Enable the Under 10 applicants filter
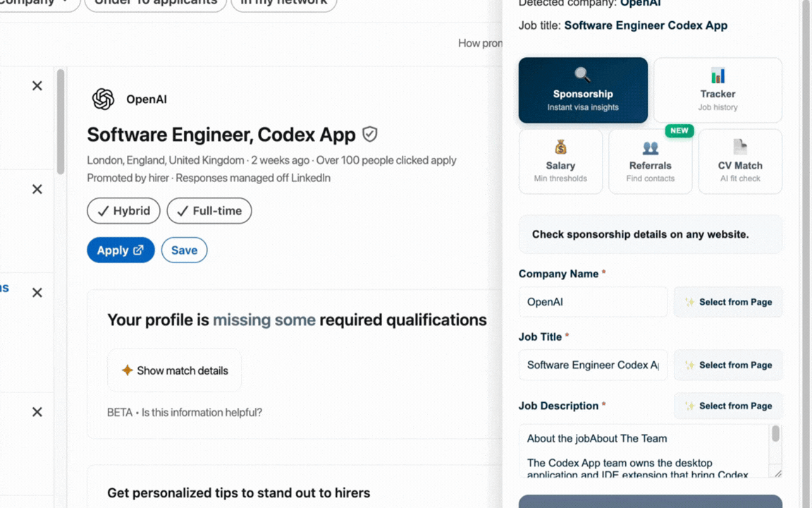Screen dimensions: 812x508 point(155,4)
